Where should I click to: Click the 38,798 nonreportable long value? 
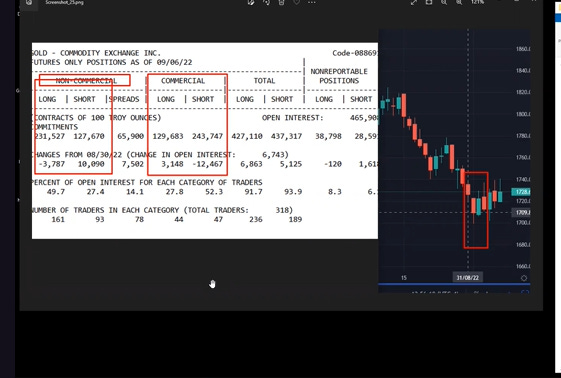pos(328,136)
